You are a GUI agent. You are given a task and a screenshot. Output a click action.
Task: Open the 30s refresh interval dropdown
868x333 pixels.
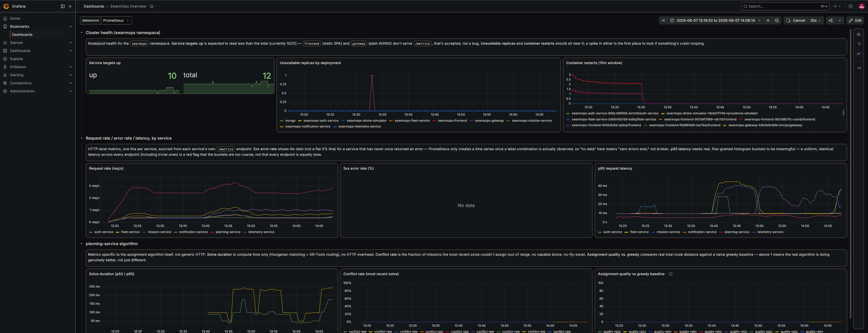(816, 20)
